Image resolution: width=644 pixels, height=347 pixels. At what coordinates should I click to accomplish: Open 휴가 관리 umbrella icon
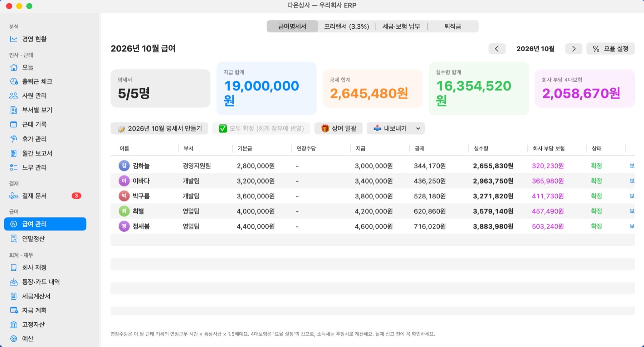click(14, 139)
